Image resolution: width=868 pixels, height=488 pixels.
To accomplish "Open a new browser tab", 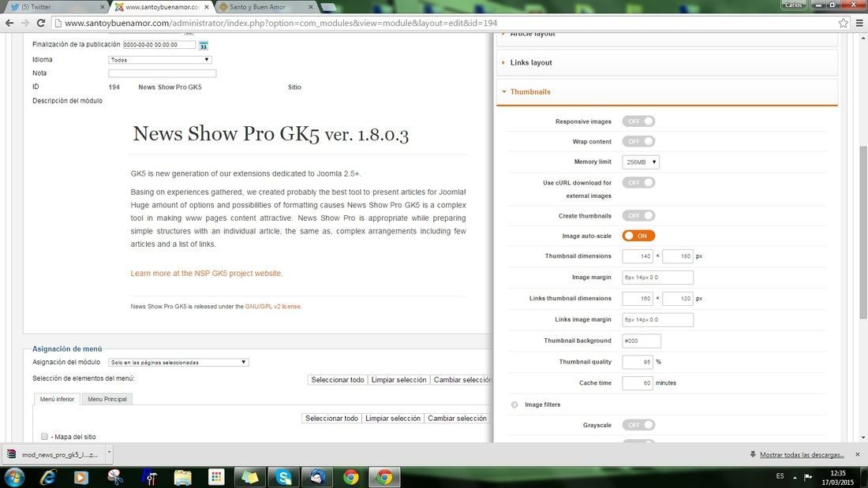I will pos(329,7).
